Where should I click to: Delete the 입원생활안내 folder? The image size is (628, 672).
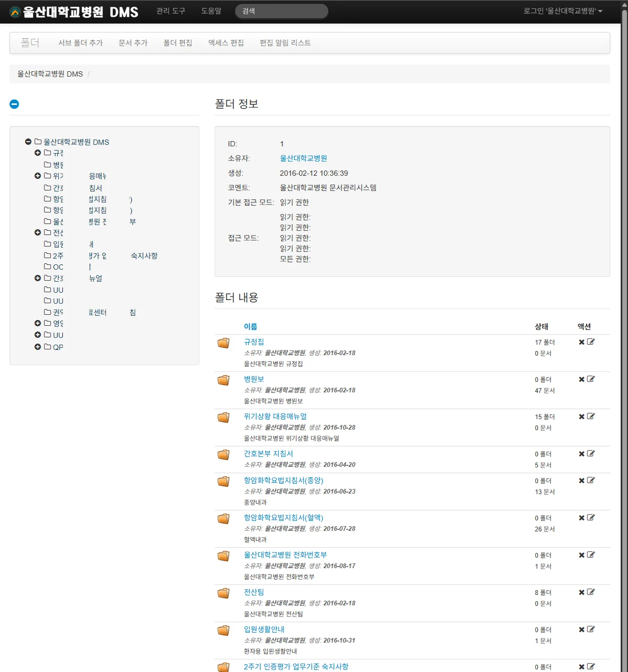point(581,630)
